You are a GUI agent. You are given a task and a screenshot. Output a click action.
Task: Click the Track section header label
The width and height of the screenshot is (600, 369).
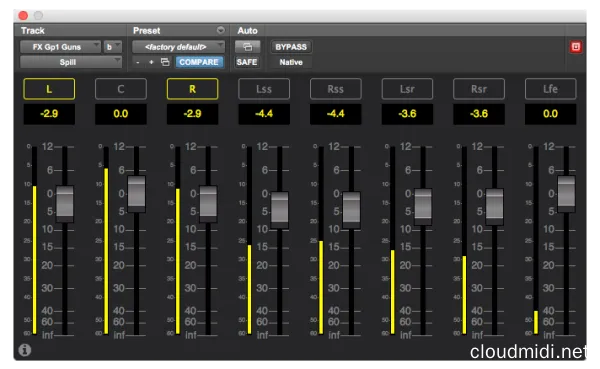point(33,31)
